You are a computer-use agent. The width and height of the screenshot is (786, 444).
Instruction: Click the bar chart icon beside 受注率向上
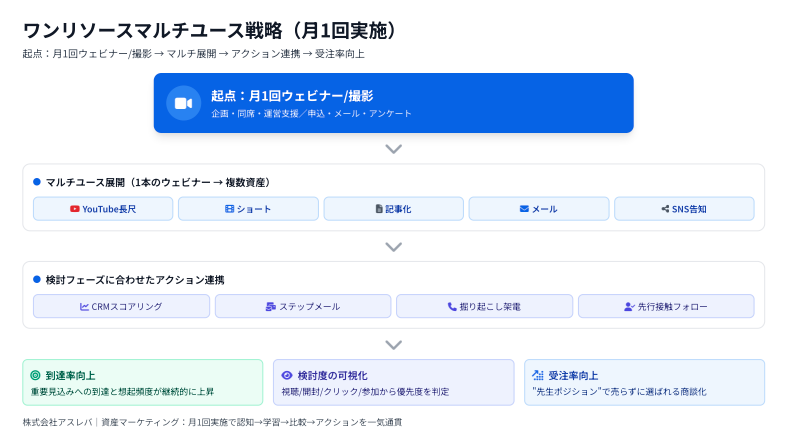538,375
